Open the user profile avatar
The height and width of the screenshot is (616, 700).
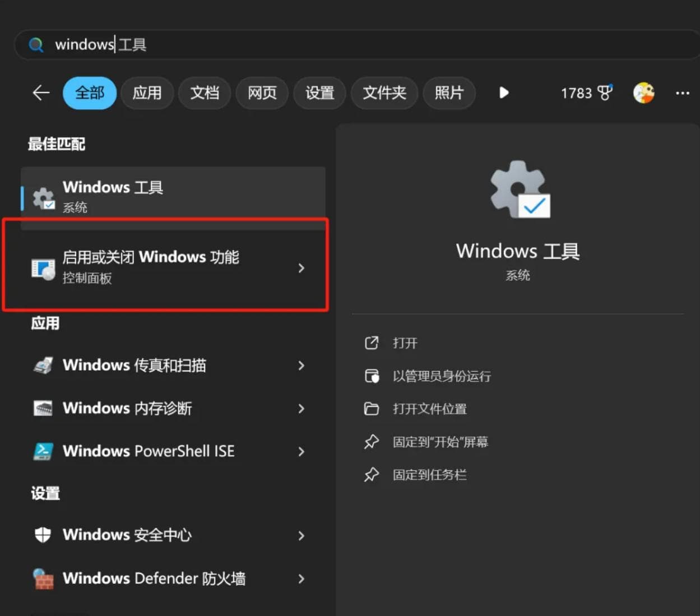[x=644, y=93]
